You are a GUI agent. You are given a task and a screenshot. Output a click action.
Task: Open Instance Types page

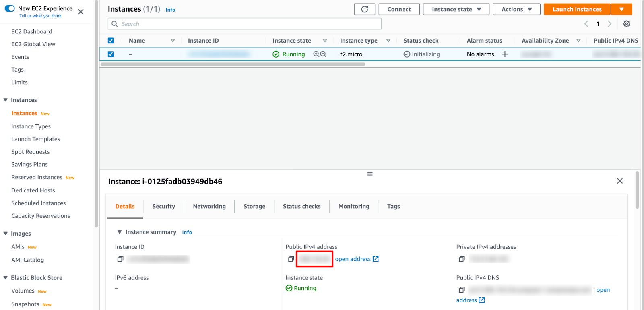[31, 126]
